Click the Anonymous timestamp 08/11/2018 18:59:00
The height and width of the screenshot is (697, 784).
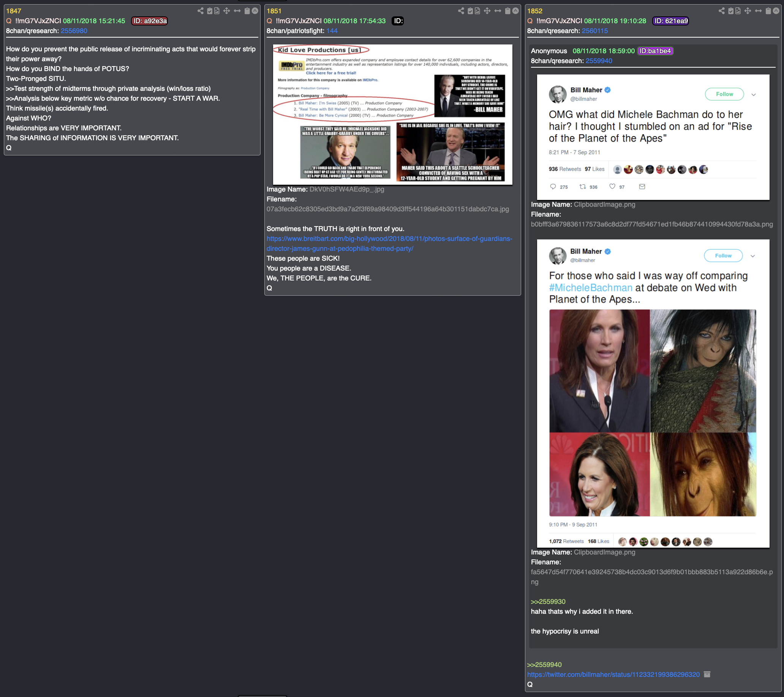click(x=603, y=51)
